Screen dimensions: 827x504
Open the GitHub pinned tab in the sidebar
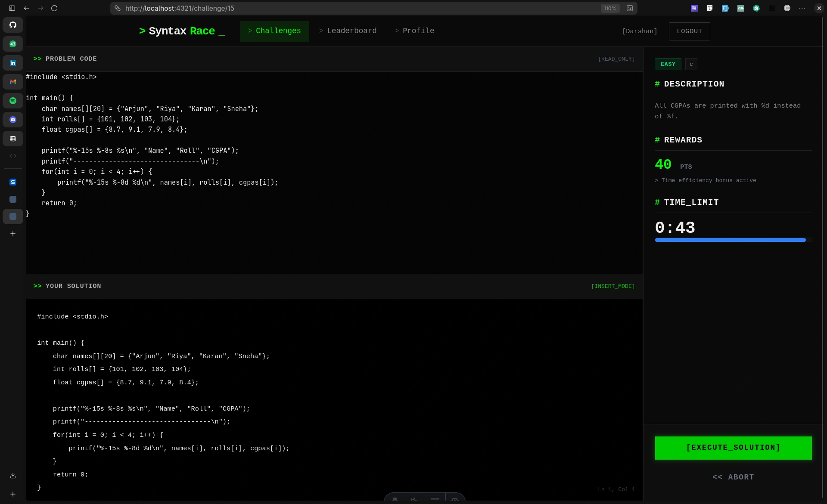13,25
